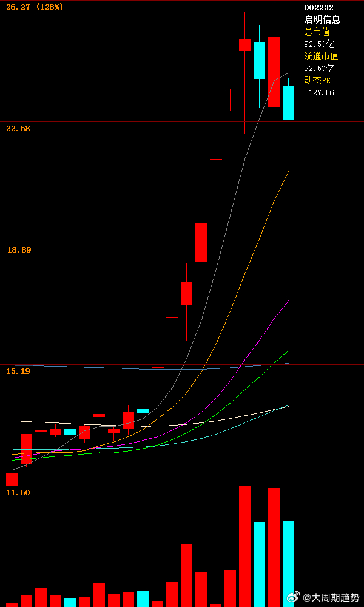Click the 总市值 label
The width and height of the screenshot is (364, 607).
(317, 32)
